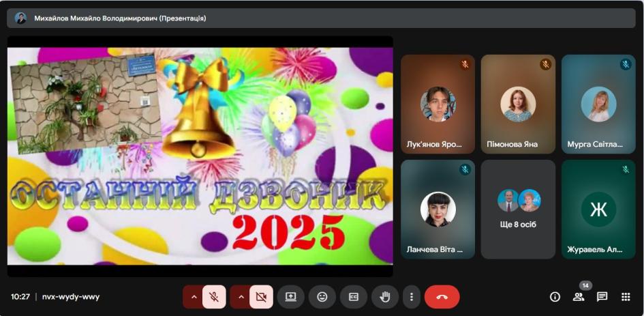Click the shared presentation slide Останній дзвоник

(200, 156)
